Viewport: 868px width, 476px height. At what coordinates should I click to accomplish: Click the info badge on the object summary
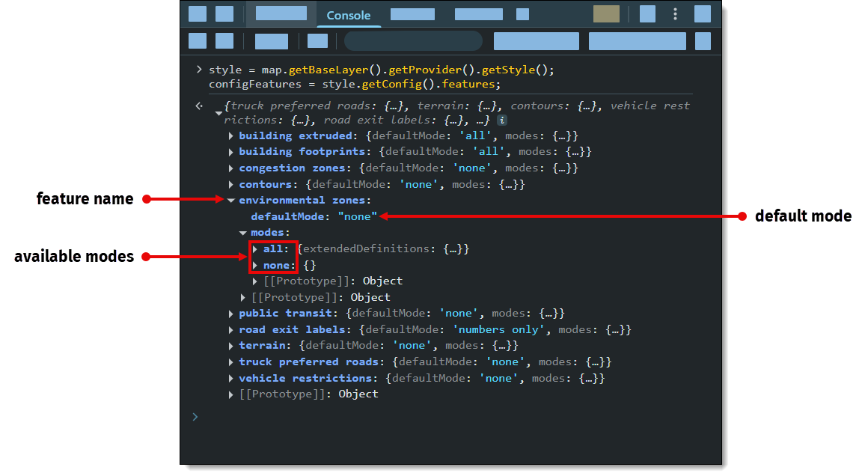pyautogui.click(x=501, y=120)
